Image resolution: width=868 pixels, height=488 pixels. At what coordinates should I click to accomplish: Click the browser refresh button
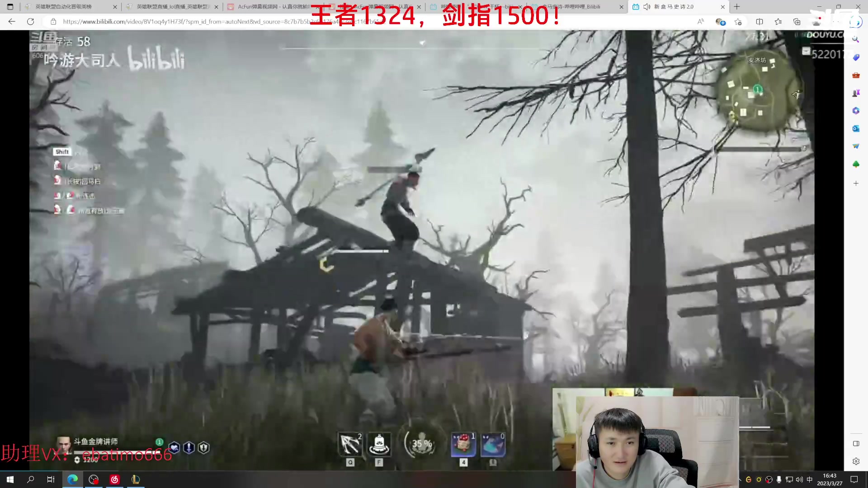point(30,21)
